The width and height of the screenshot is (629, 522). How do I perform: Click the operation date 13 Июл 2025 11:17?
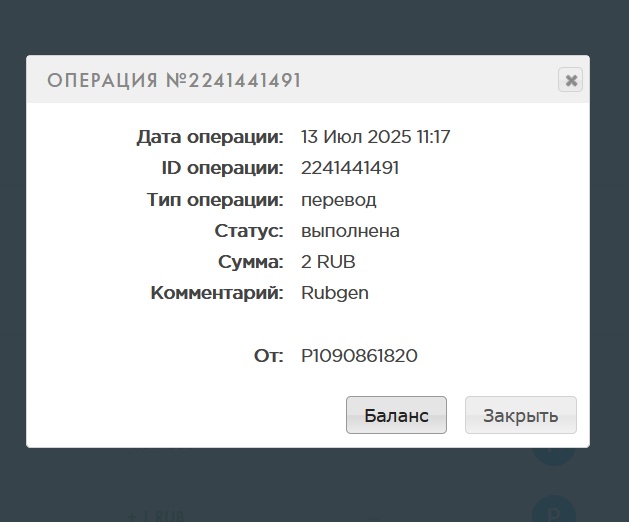coord(375,136)
